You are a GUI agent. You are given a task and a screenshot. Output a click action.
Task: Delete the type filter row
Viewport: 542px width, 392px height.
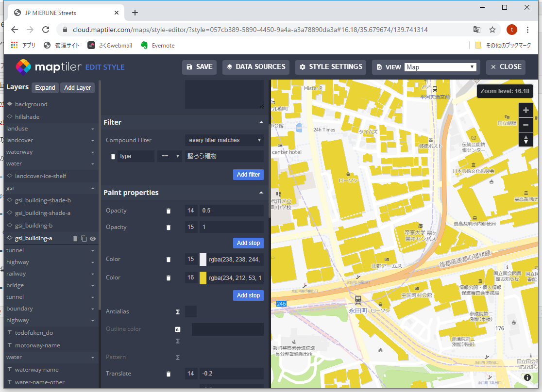pos(113,156)
